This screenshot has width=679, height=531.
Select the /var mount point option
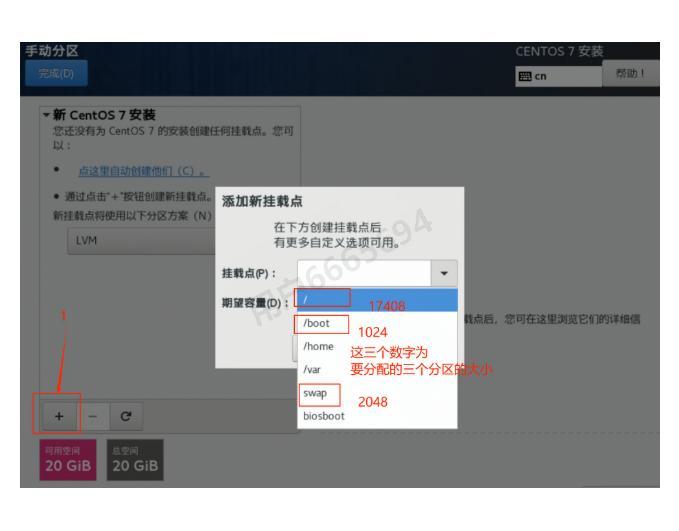[x=377, y=369]
